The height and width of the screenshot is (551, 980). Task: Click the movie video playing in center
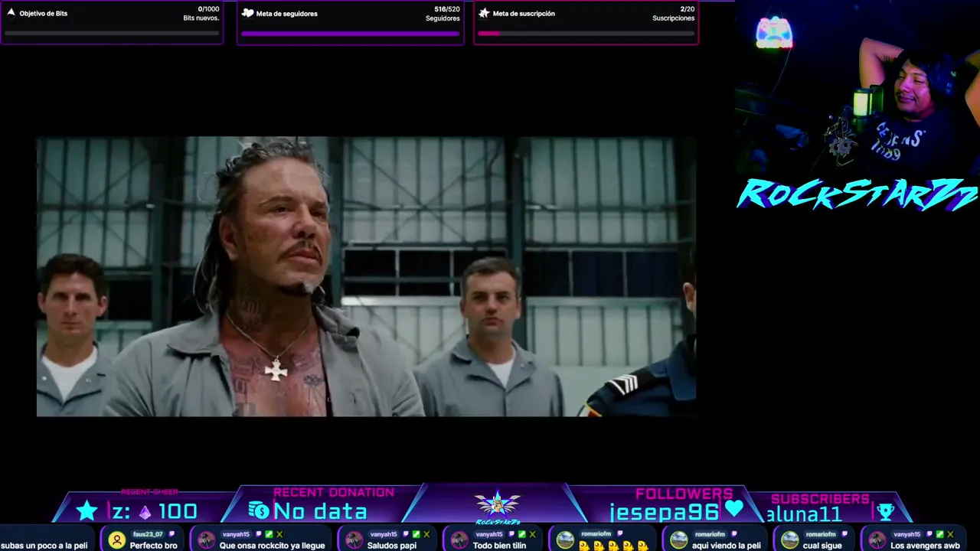point(366,277)
